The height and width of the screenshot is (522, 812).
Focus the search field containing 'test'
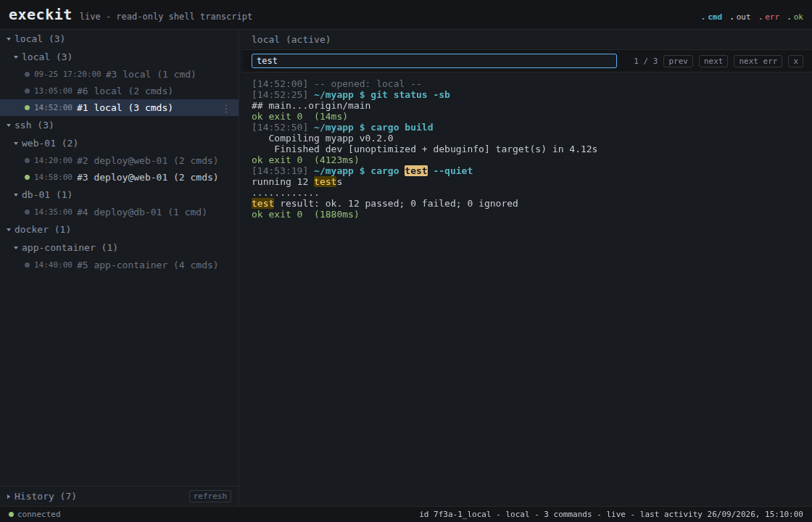[x=434, y=61]
